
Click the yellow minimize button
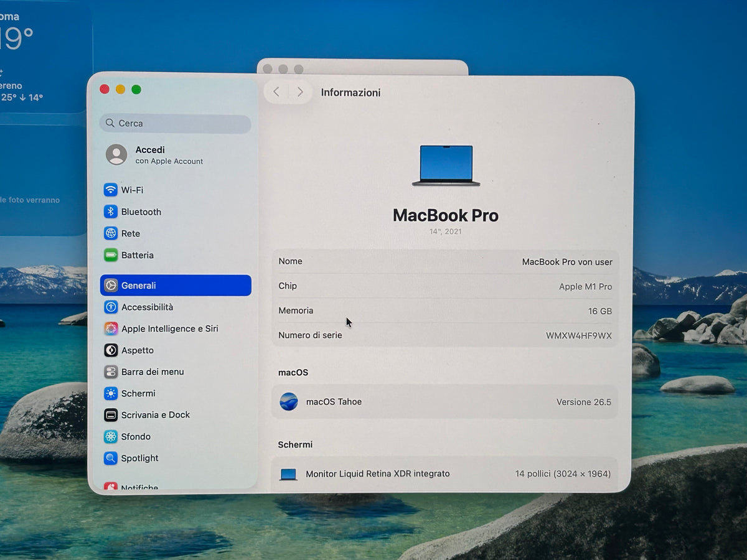(x=120, y=90)
